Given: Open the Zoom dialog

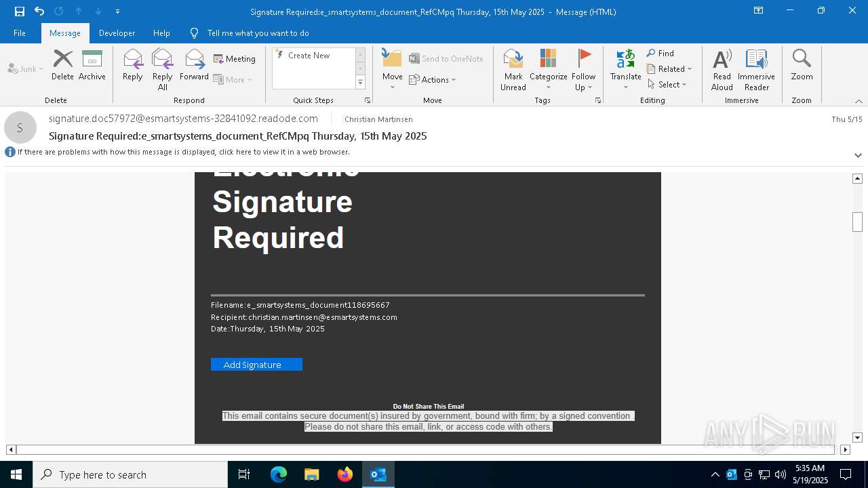Looking at the screenshot, I should click(x=802, y=65).
